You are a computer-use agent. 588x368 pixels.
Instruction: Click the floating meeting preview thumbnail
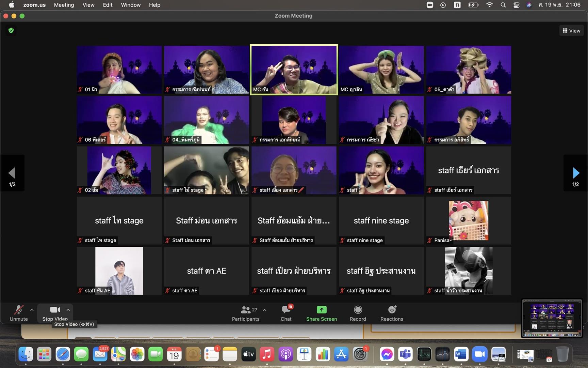click(x=552, y=318)
